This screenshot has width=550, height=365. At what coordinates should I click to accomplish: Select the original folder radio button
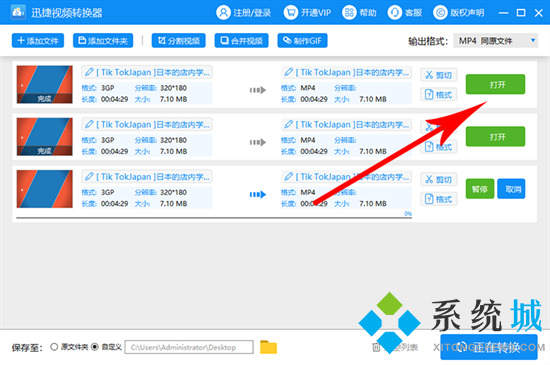click(x=54, y=347)
